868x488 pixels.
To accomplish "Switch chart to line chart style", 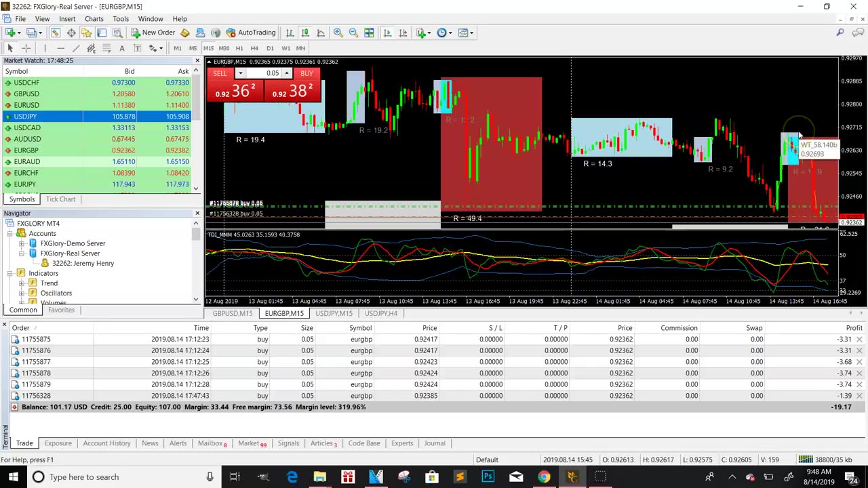I will click(x=321, y=33).
